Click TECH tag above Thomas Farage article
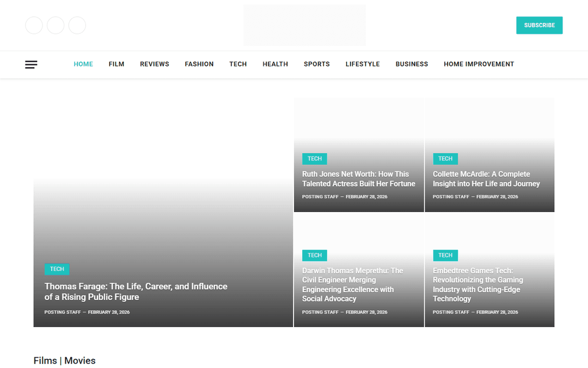The image size is (588, 368). click(57, 269)
